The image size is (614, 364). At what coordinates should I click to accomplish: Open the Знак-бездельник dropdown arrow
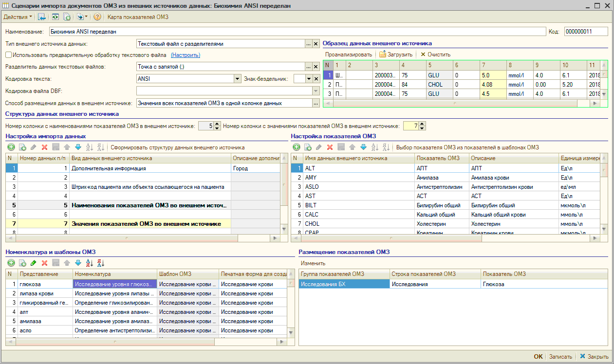click(x=309, y=78)
